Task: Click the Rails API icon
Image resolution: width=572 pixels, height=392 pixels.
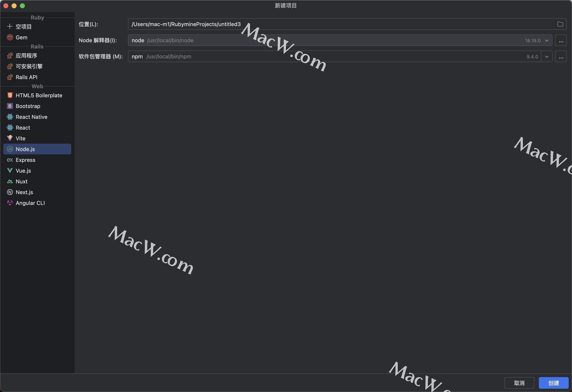Action: click(x=10, y=77)
